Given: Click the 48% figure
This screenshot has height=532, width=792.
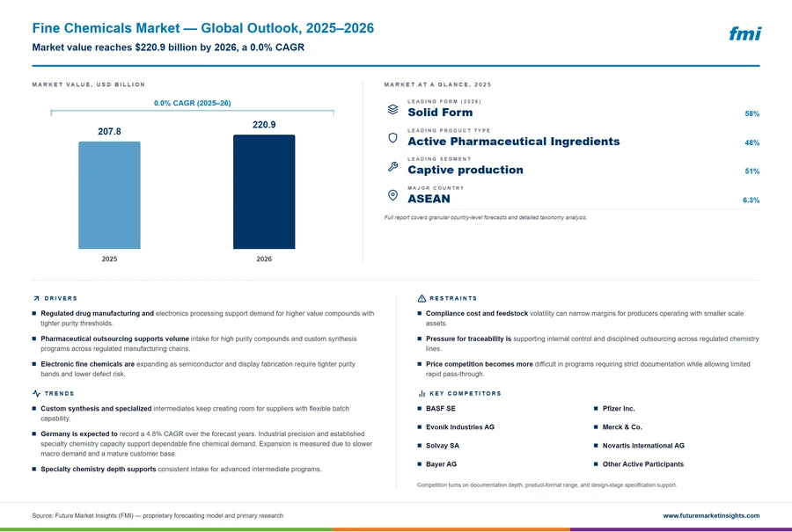Looking at the screenshot, I should (752, 142).
